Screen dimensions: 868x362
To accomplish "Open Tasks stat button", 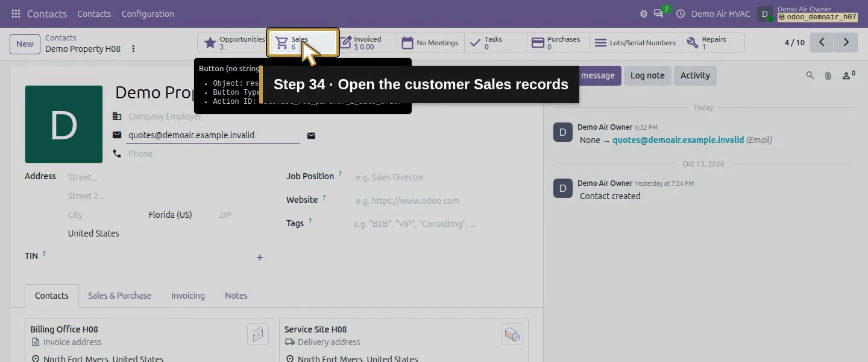I will point(495,43).
